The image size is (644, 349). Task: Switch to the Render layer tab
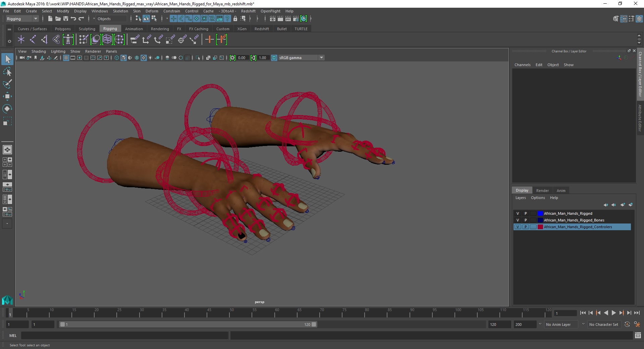[x=542, y=190]
